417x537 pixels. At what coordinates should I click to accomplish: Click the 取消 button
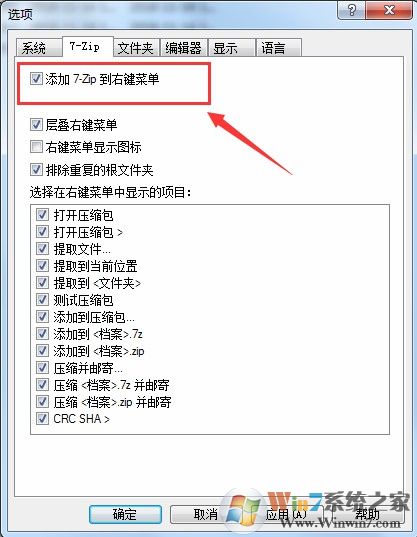206,514
